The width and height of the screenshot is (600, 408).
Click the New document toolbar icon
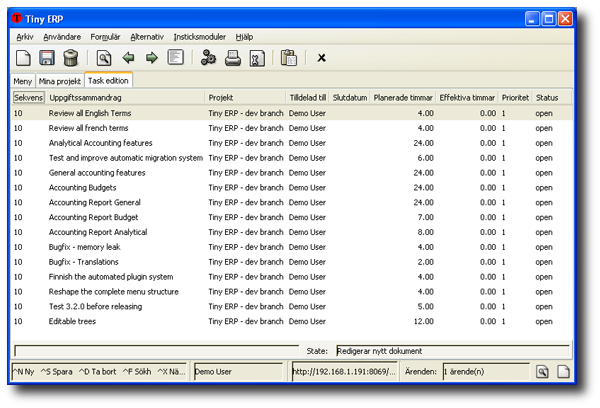(x=23, y=58)
